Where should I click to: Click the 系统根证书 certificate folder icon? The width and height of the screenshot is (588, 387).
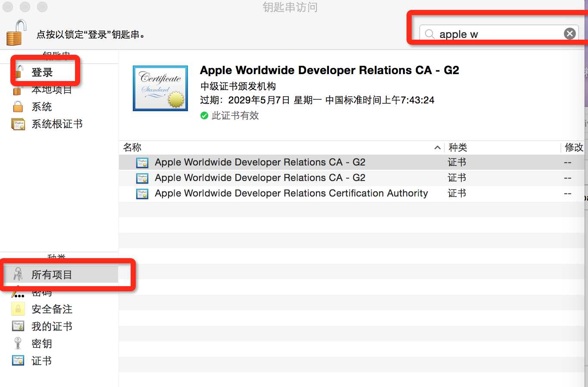click(18, 124)
